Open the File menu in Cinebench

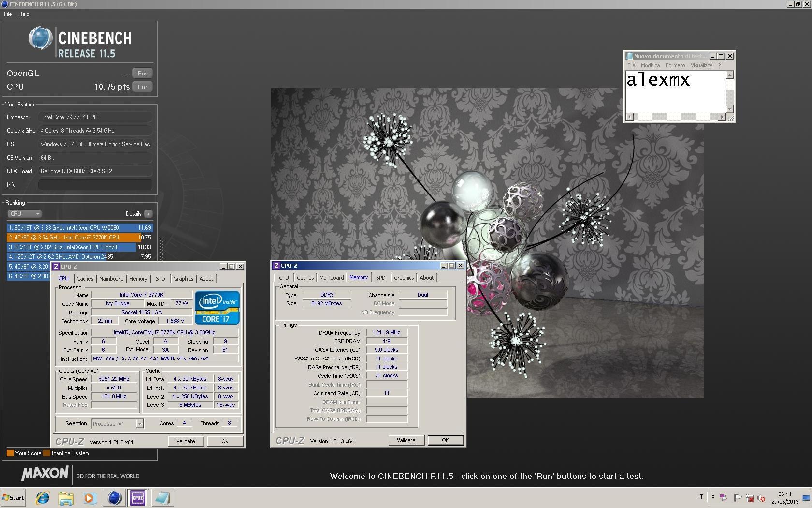tap(8, 14)
